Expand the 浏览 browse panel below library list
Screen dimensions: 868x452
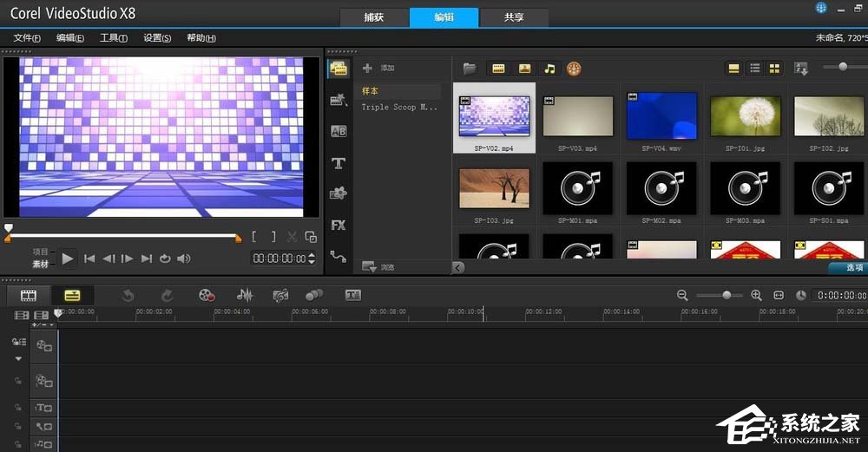(x=369, y=267)
